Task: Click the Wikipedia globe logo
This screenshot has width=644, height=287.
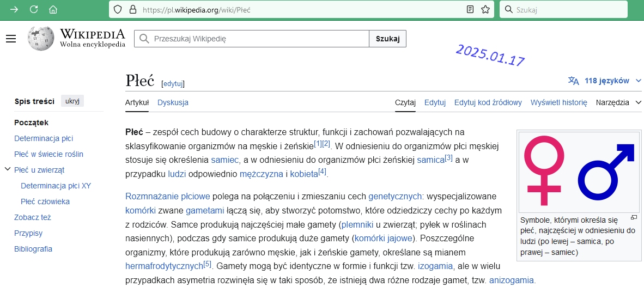Action: coord(41,39)
